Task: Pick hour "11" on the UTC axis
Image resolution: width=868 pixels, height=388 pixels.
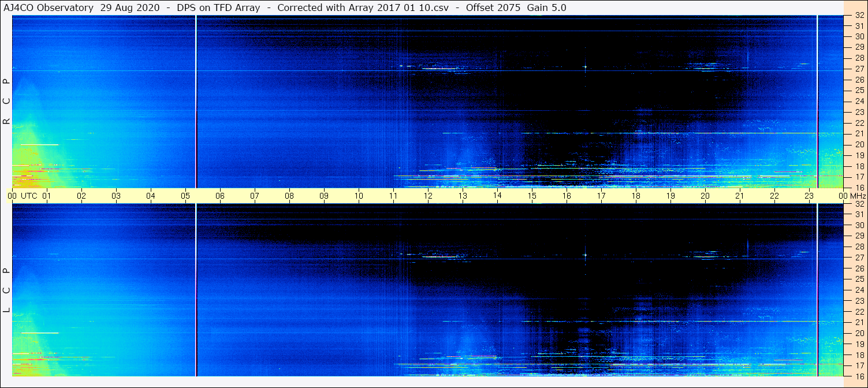Action: [393, 196]
